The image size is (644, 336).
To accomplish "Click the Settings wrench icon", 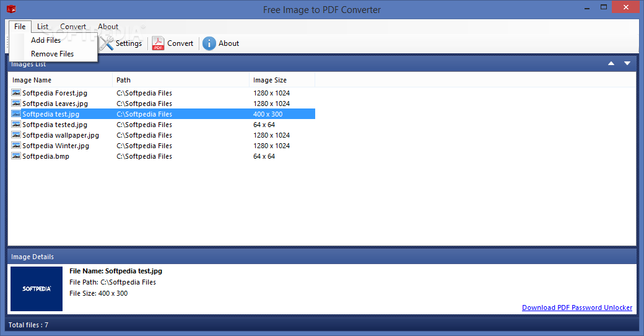I will click(107, 43).
